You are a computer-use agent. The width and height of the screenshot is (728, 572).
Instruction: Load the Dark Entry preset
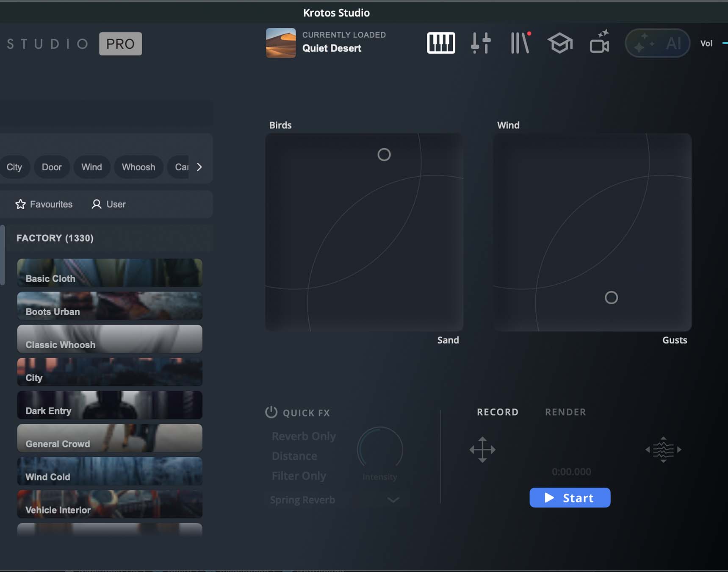[x=110, y=405]
